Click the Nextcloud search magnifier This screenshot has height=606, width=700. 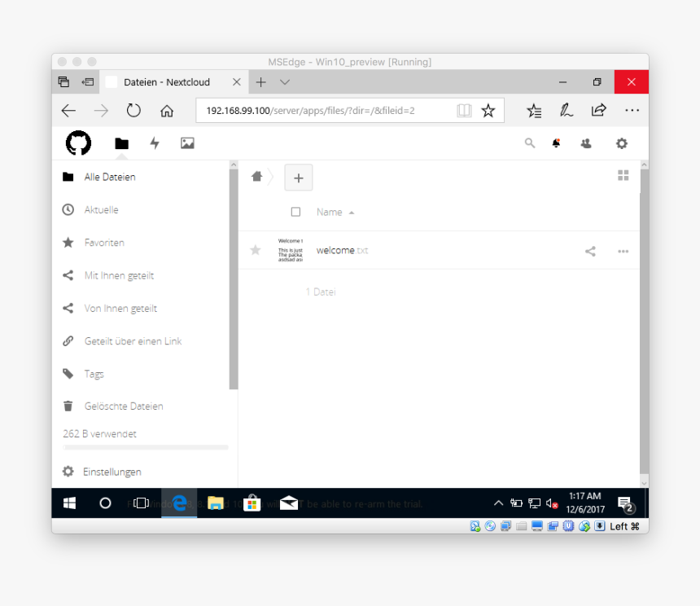530,143
